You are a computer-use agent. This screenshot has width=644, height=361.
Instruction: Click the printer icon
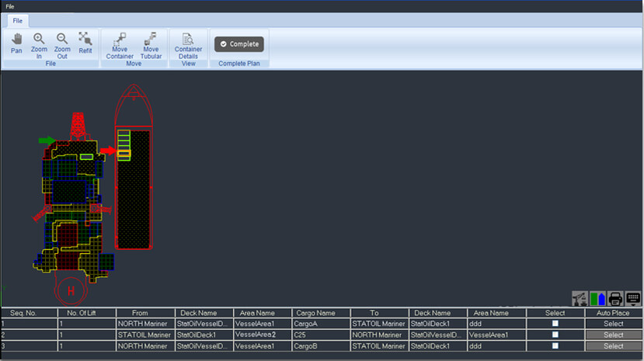point(615,299)
